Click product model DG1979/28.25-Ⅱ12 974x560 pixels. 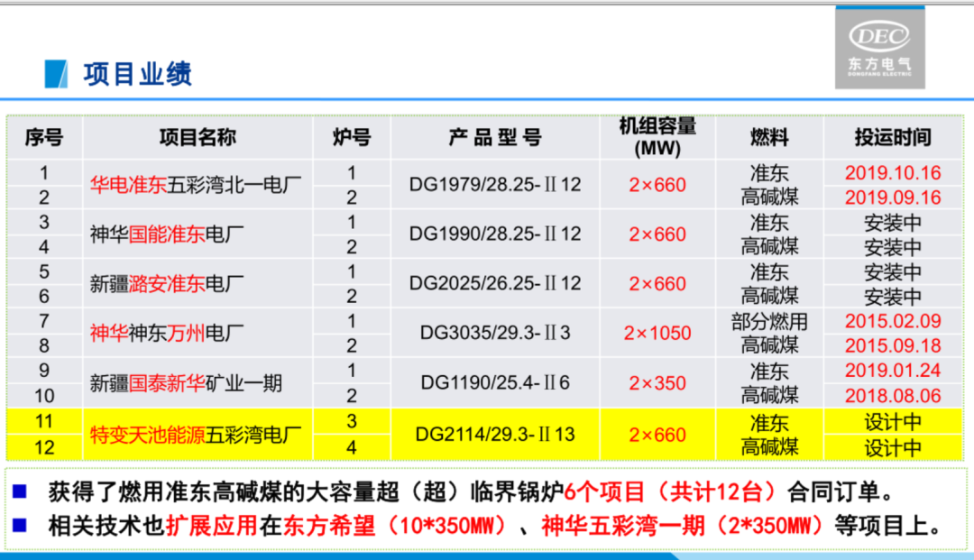point(495,184)
